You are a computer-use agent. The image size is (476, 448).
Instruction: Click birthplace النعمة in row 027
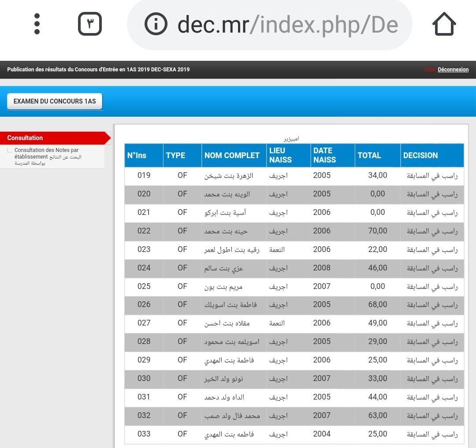click(x=277, y=323)
